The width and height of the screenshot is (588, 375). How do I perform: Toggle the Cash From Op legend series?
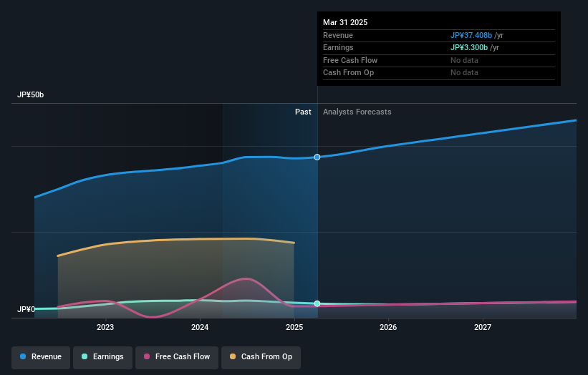coord(261,357)
